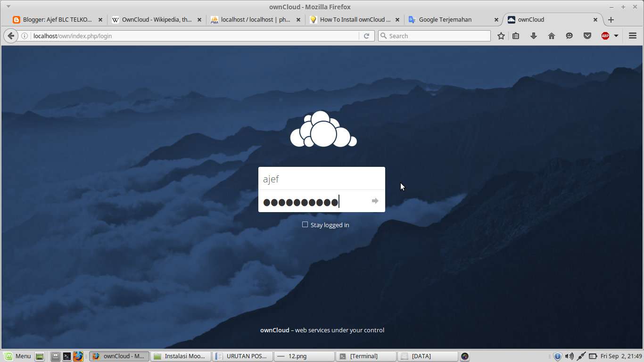Expand the Adblock Plus dropdown arrow
The width and height of the screenshot is (644, 362).
pos(616,36)
